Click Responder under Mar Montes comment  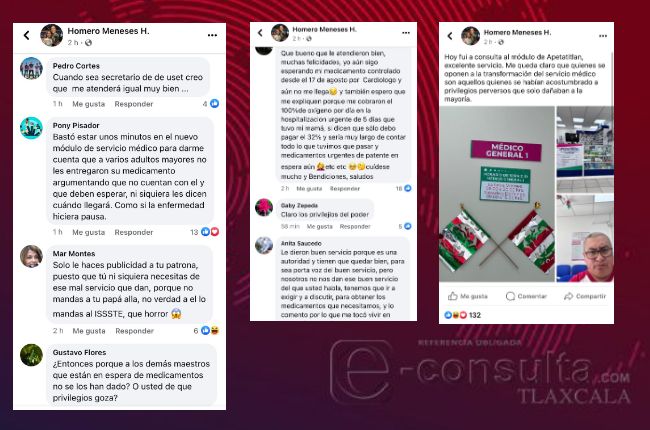pos(134,331)
